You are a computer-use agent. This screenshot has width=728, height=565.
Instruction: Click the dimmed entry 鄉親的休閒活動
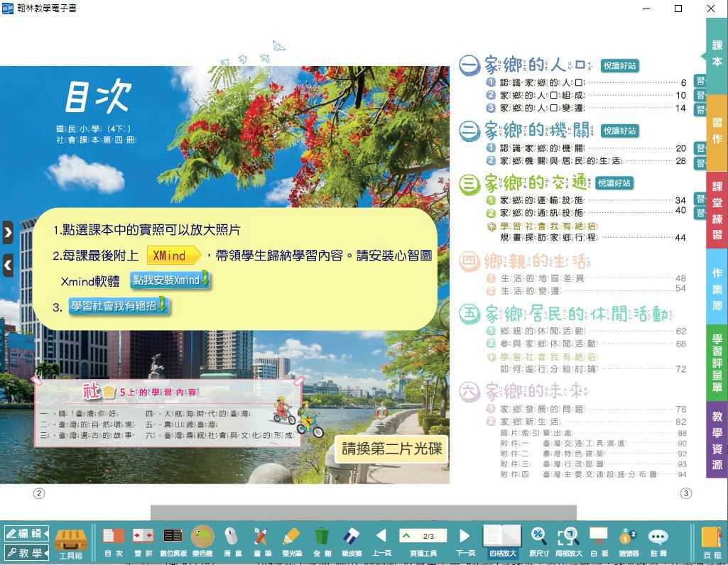pyautogui.click(x=543, y=331)
